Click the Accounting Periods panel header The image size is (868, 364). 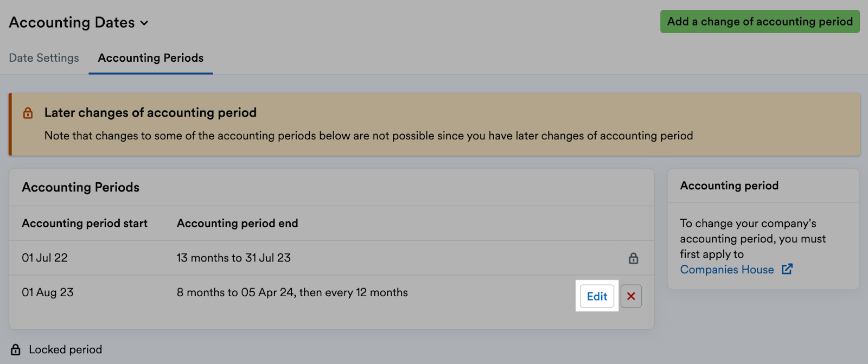pos(80,187)
